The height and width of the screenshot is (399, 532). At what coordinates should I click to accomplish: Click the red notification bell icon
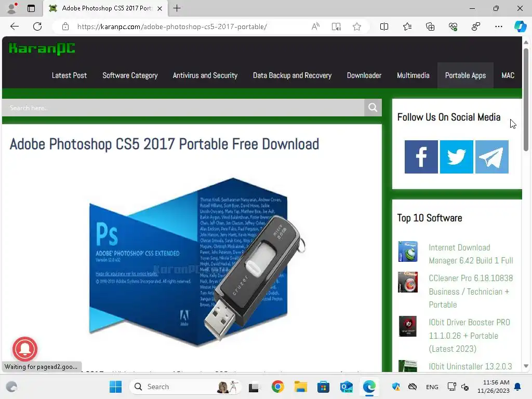pos(25,349)
